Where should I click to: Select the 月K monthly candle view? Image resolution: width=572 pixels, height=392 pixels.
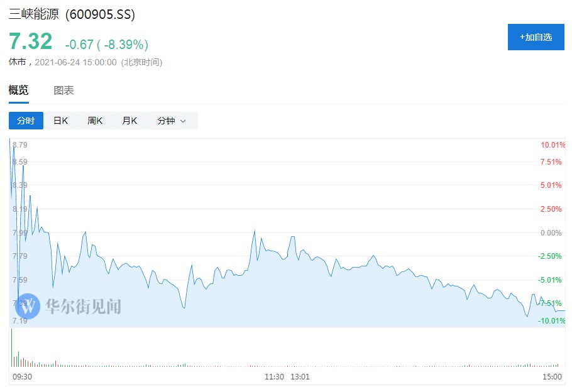click(x=129, y=121)
